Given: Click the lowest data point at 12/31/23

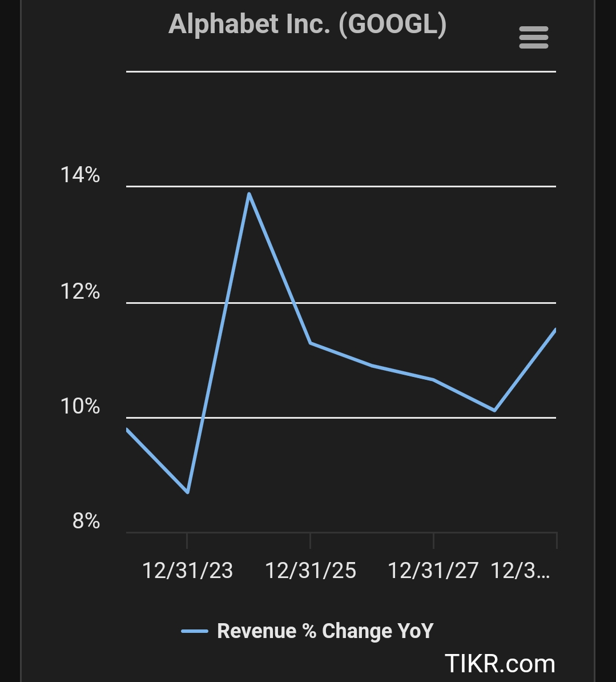Looking at the screenshot, I should click(x=187, y=492).
